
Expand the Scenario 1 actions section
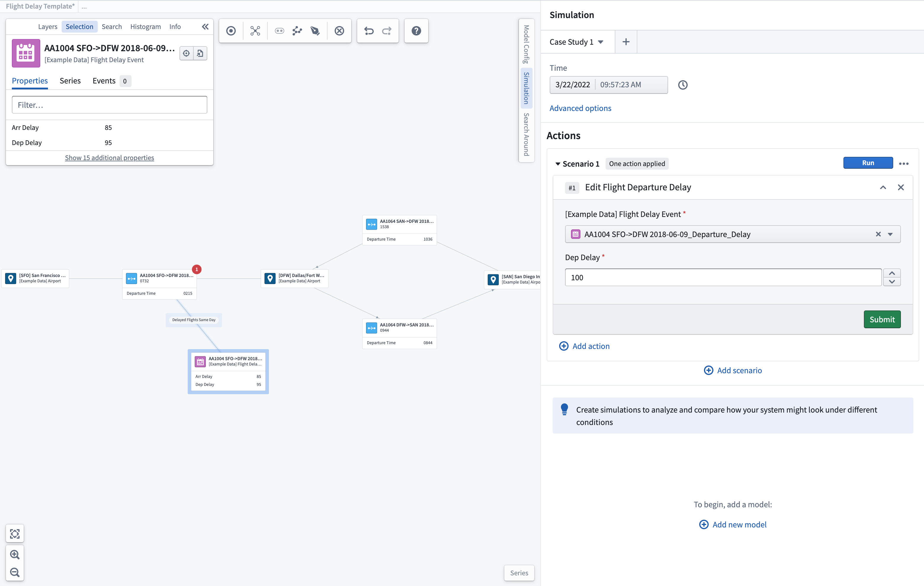[558, 163]
